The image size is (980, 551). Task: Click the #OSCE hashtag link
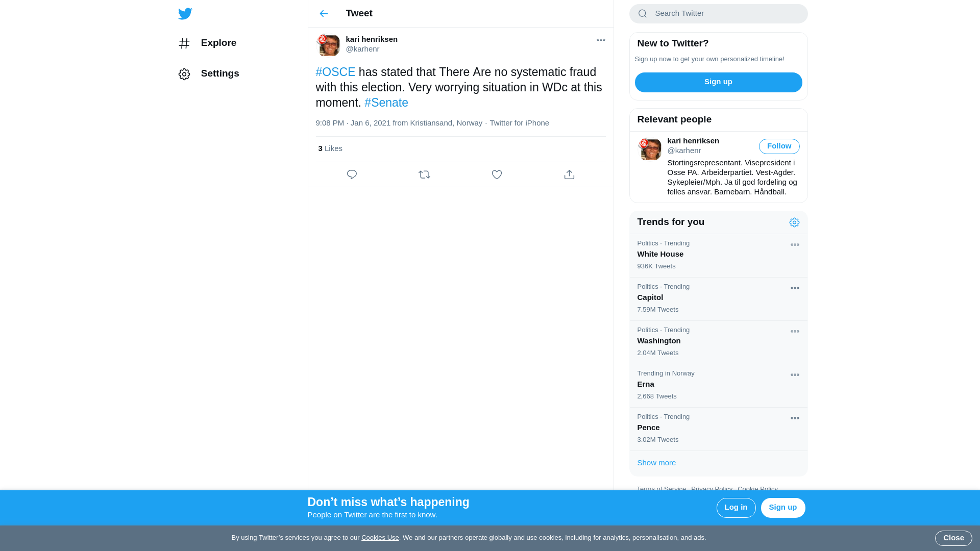click(x=335, y=72)
